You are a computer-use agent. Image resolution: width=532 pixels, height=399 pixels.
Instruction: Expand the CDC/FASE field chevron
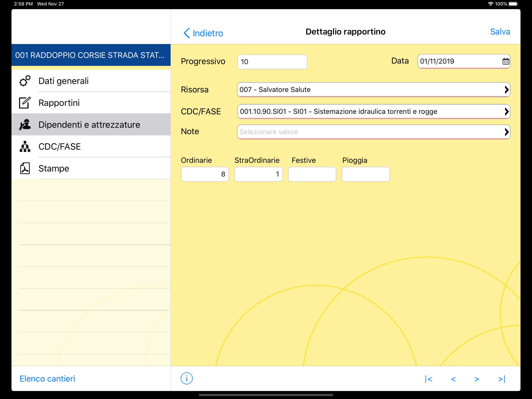[x=506, y=111]
